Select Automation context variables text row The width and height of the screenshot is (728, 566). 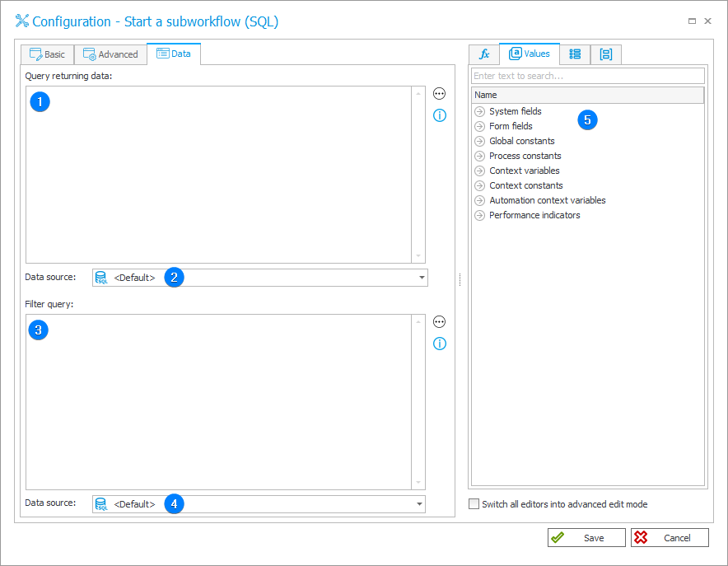click(x=548, y=200)
